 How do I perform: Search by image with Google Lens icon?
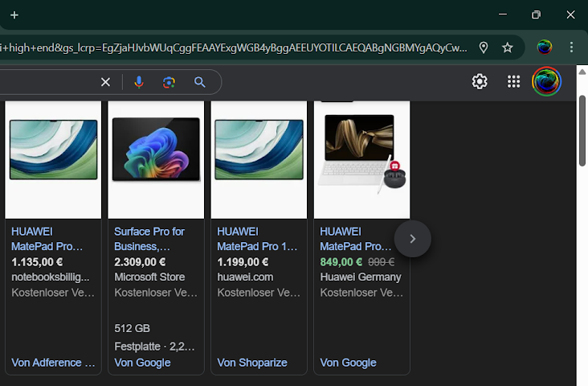[x=169, y=82]
